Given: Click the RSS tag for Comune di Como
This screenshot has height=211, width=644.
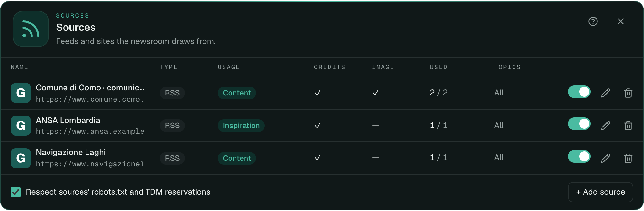Looking at the screenshot, I should [x=172, y=93].
